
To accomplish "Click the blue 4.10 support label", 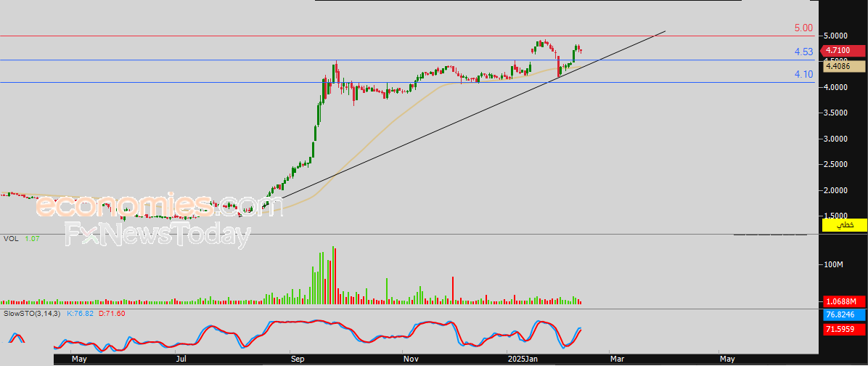I will (803, 74).
